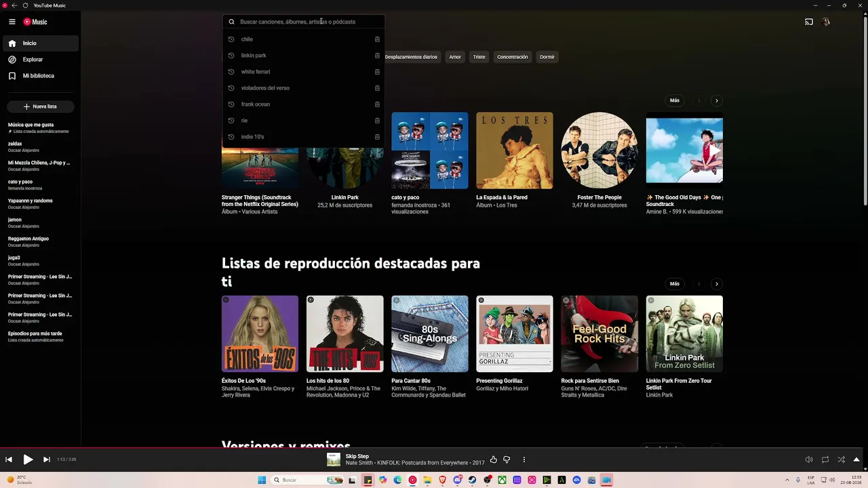Open the Windows Start menu
Screen dimensions: 868x488
pyautogui.click(x=262, y=480)
